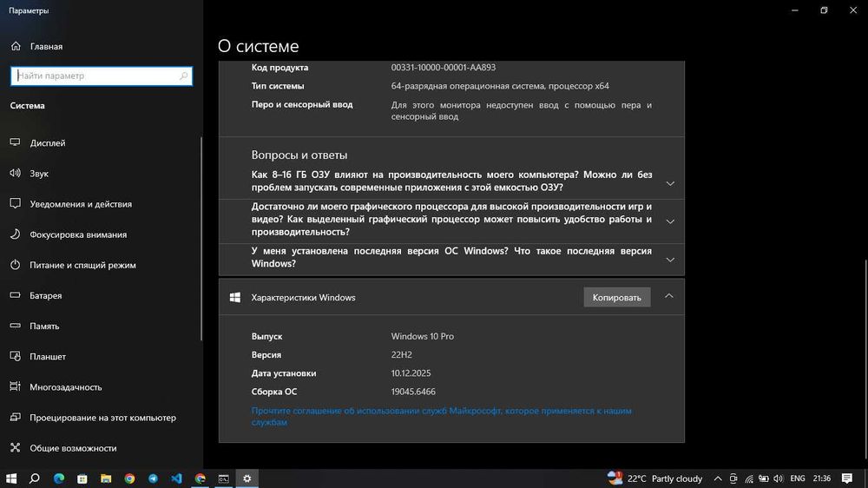Image resolution: width=868 pixels, height=488 pixels.
Task: Click the Звук speaker icon in sidebar
Action: pos(15,173)
